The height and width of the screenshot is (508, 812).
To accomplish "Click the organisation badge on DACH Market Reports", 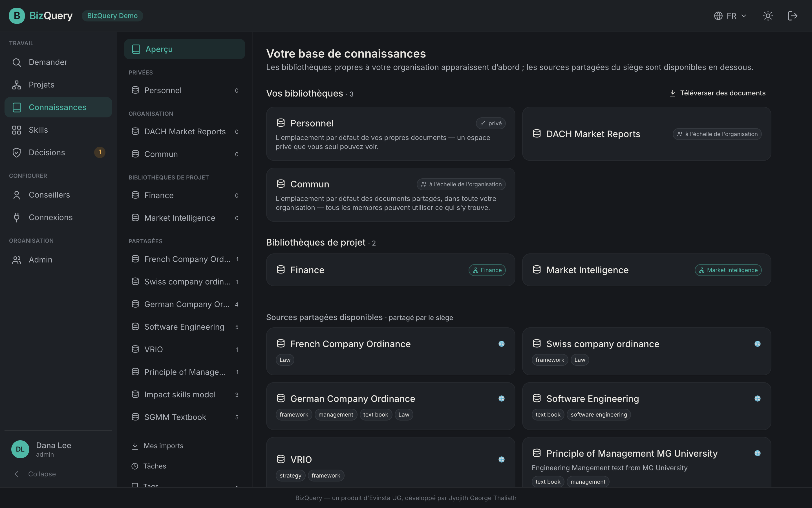I will pos(717,134).
